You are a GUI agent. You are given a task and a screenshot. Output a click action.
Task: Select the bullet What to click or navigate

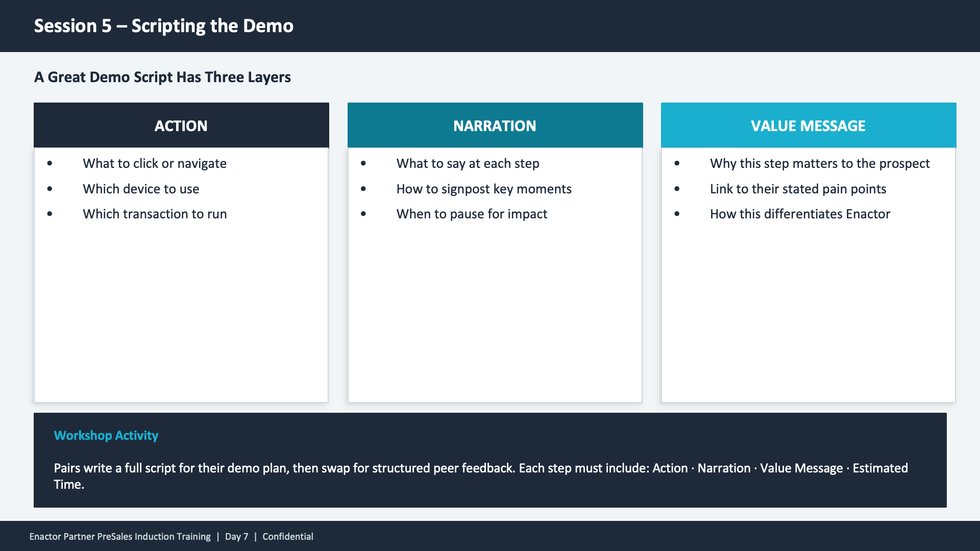[x=155, y=163]
